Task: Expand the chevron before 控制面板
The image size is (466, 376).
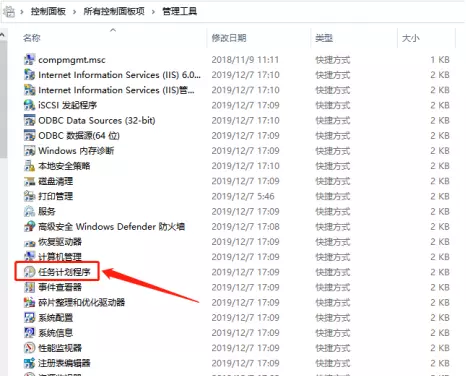Action: coord(22,12)
